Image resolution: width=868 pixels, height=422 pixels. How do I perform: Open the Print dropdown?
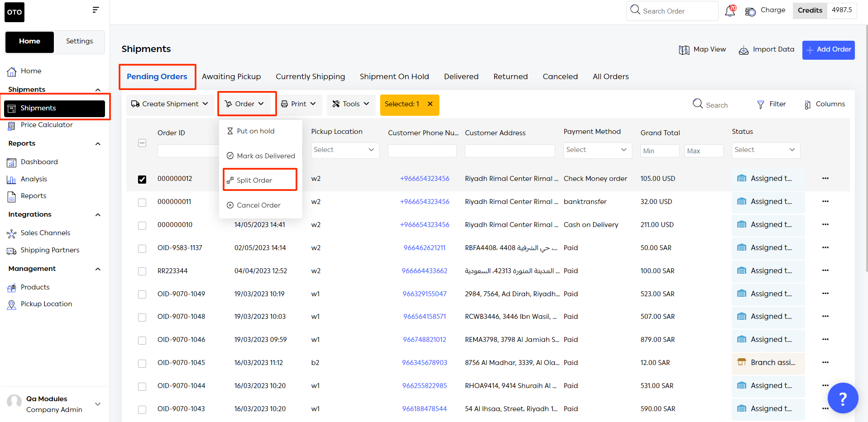298,104
